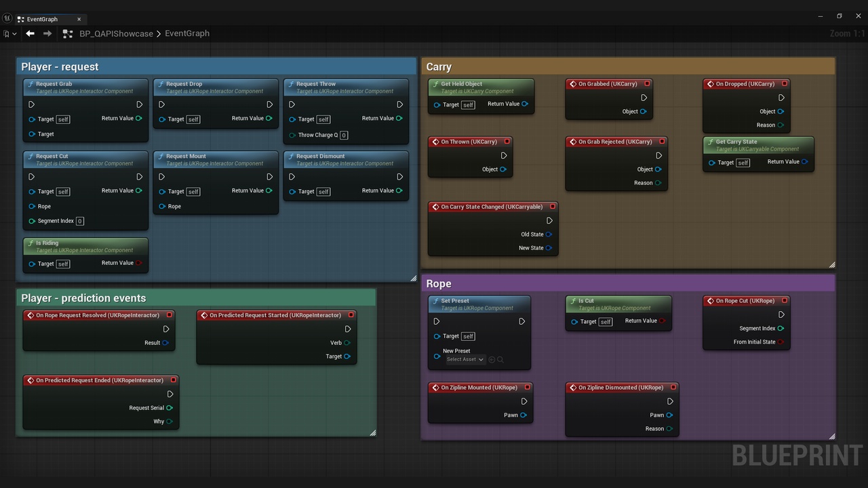Click the On Grab Rejected delegate pin
The width and height of the screenshot is (868, 488).
tap(662, 142)
